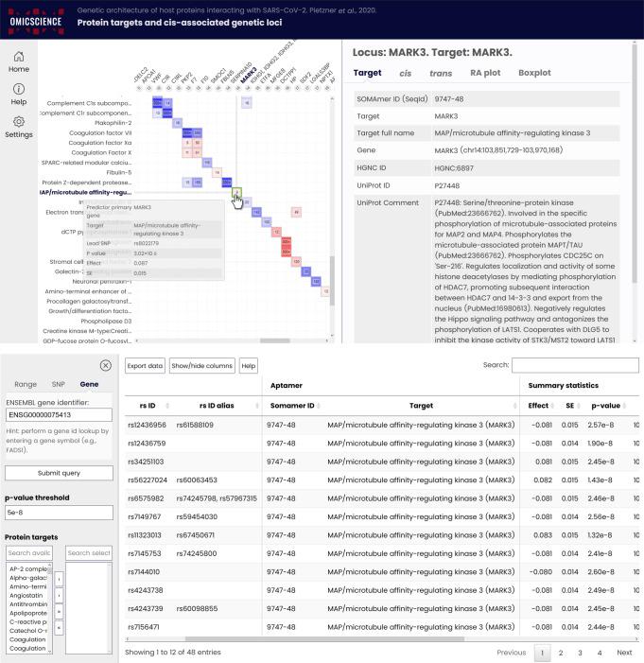Click alias rs61588109 in the table
644x663 pixels.
tap(195, 425)
